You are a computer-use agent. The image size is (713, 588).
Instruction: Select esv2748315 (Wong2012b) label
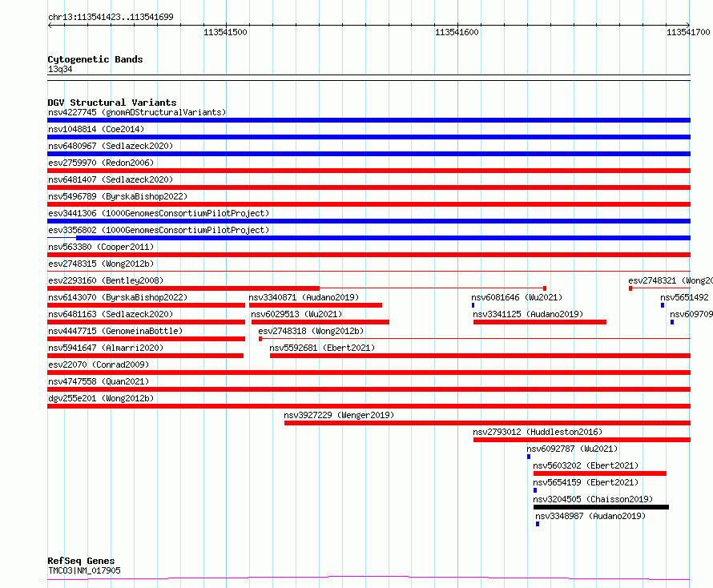[101, 264]
